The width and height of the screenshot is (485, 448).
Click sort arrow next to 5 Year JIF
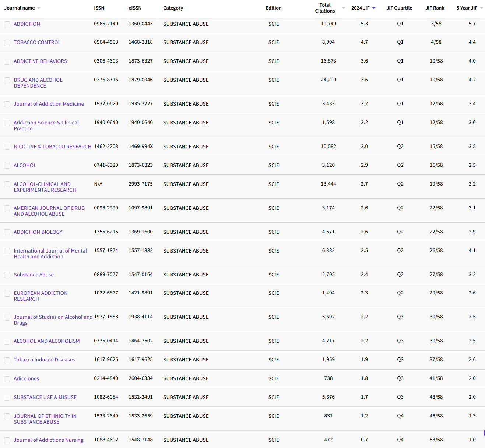click(x=481, y=8)
